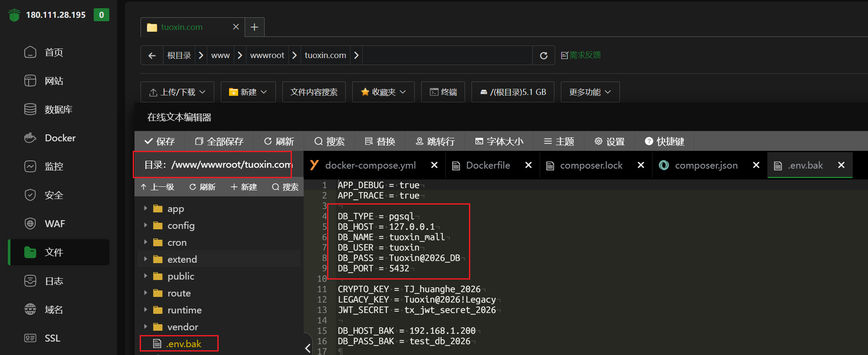Close the composer.json tab
The image size is (868, 355).
click(x=756, y=165)
